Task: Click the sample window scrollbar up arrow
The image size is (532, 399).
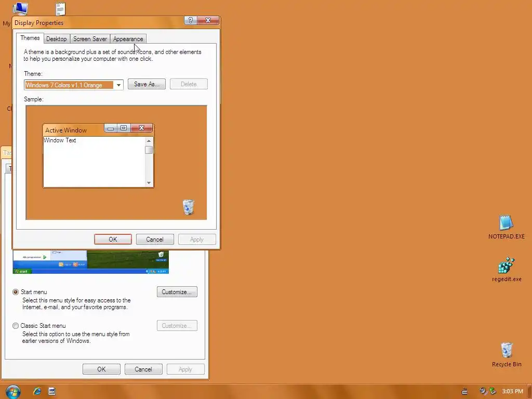Action: 149,141
